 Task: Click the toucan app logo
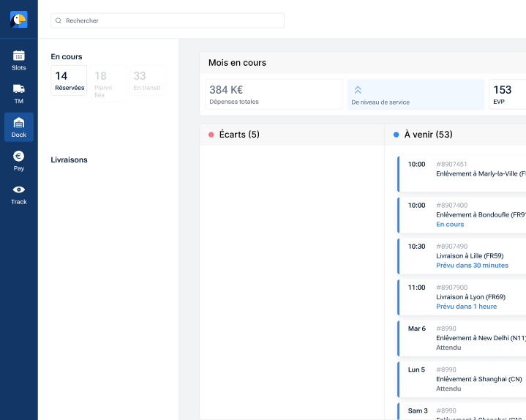(x=19, y=20)
